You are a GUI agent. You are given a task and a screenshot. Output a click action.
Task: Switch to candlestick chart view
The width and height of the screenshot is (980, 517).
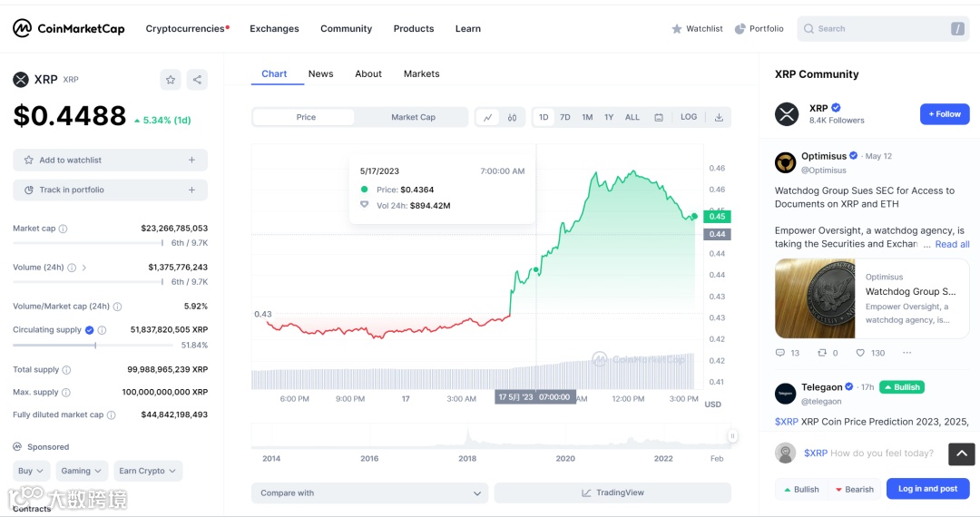point(513,117)
